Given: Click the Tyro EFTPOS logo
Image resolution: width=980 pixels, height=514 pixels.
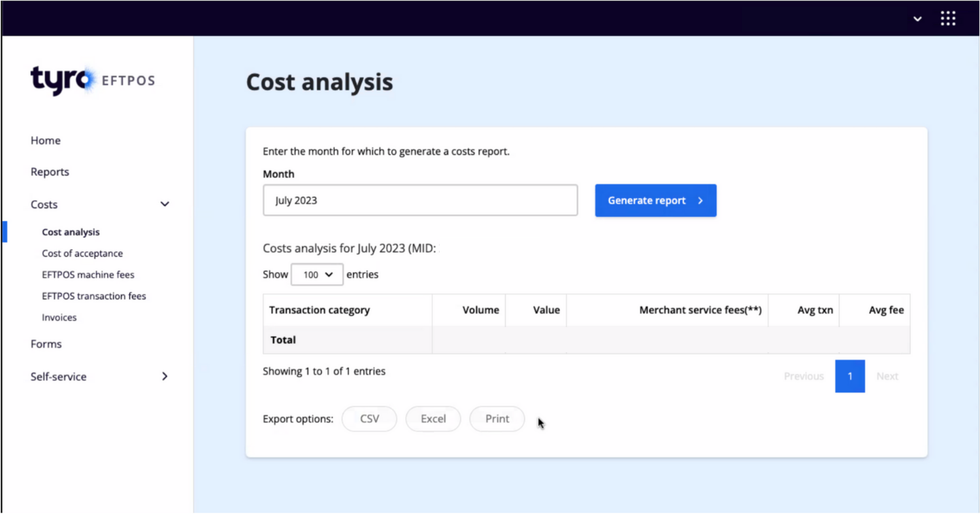Looking at the screenshot, I should click(93, 80).
